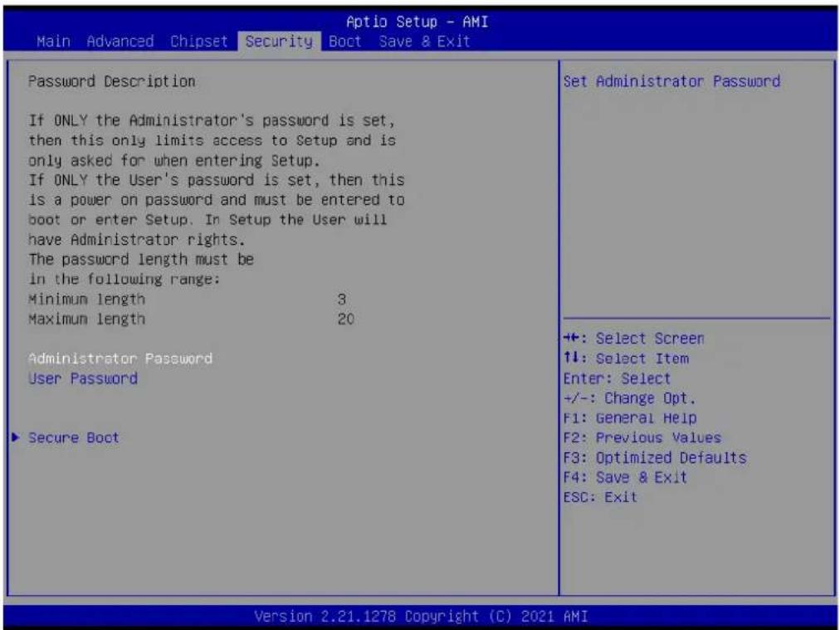
Task: Select the Security tab
Action: coord(279,42)
